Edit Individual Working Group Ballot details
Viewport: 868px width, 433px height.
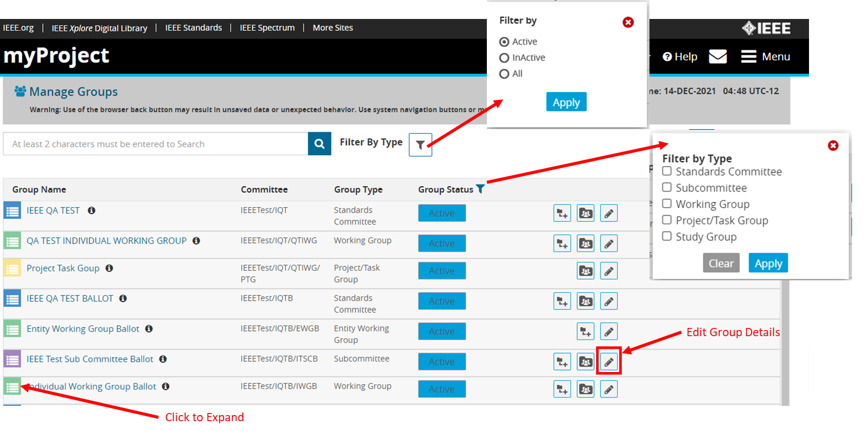(609, 389)
